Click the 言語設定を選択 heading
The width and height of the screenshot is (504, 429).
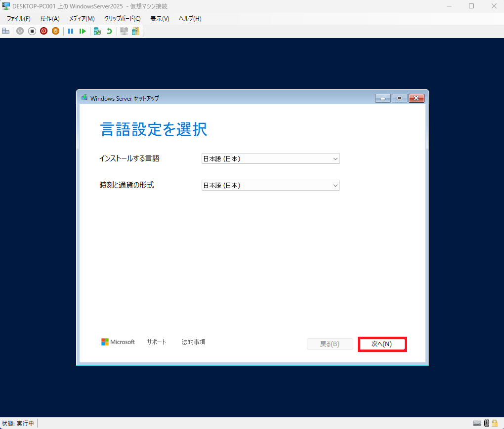pos(154,129)
